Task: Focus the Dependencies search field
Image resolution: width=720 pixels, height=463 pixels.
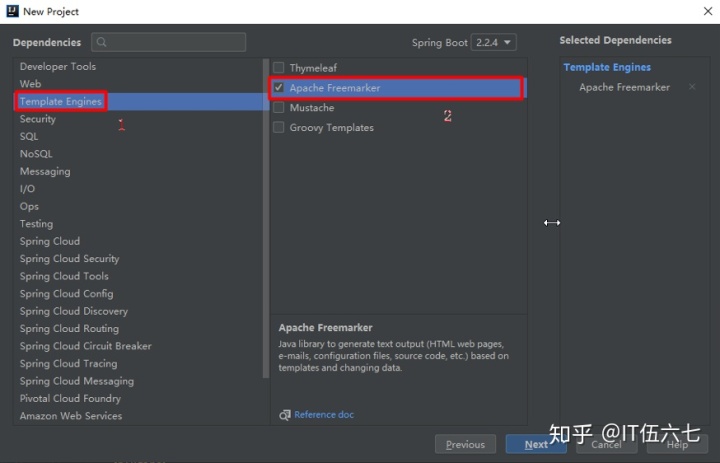Action: click(x=169, y=42)
